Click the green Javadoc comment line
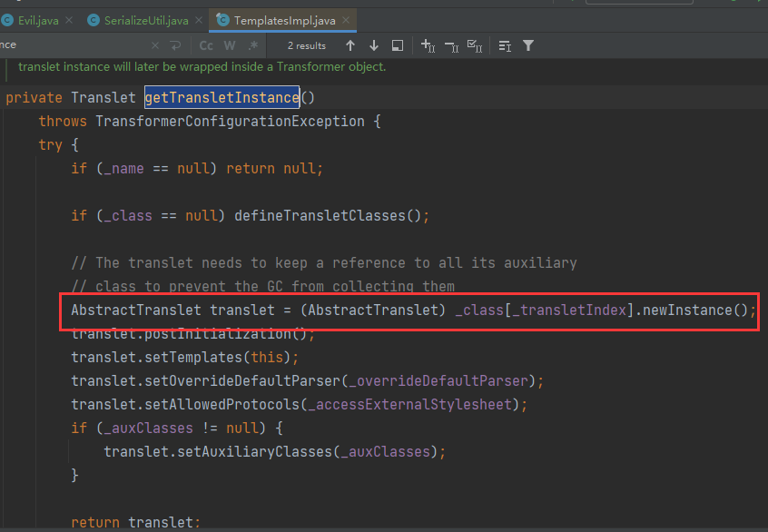The height and width of the screenshot is (532, 768). [202, 67]
